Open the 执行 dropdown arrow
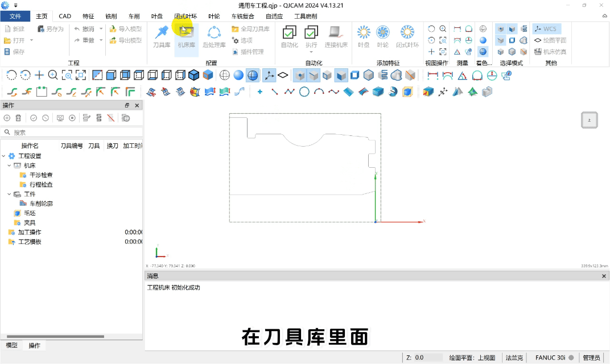The height and width of the screenshot is (364, 610). [x=311, y=52]
